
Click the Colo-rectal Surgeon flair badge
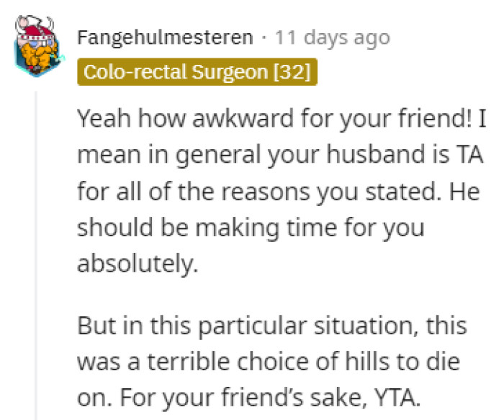pyautogui.click(x=197, y=72)
